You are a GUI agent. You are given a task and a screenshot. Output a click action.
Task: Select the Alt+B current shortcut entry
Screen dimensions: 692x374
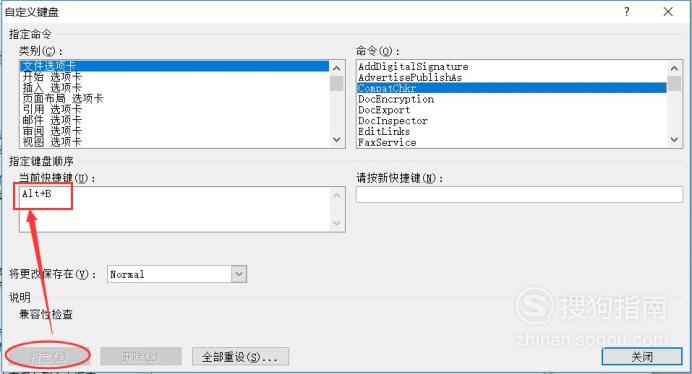[37, 193]
